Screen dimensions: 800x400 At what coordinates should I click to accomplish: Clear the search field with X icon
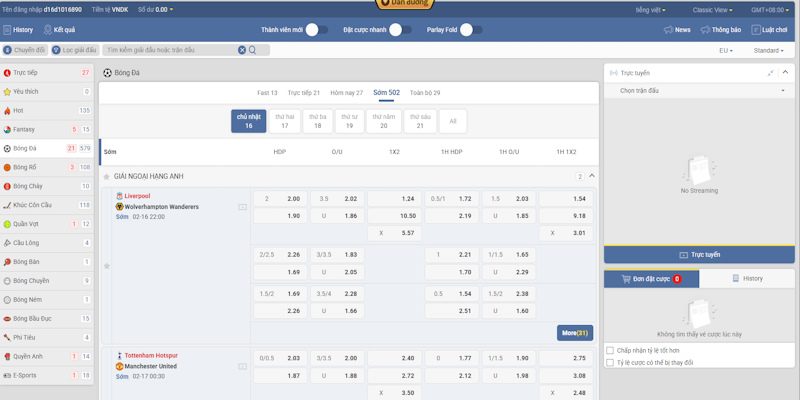[x=242, y=50]
